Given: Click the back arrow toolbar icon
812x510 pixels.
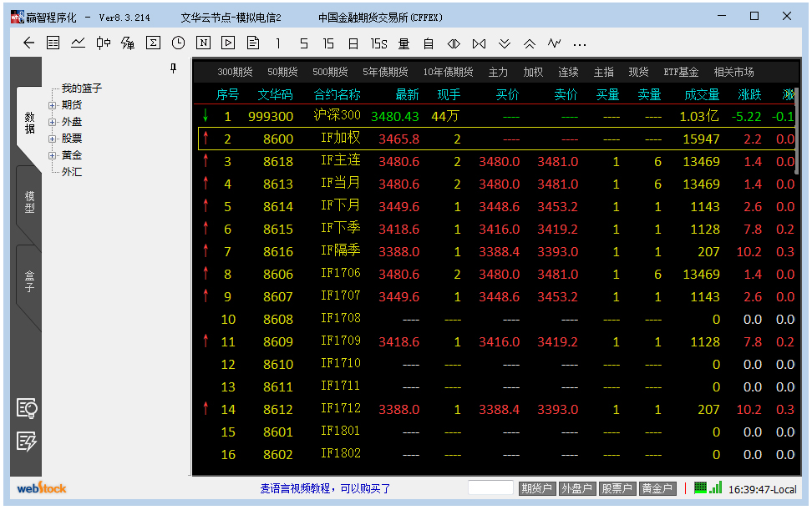Looking at the screenshot, I should click(x=28, y=43).
